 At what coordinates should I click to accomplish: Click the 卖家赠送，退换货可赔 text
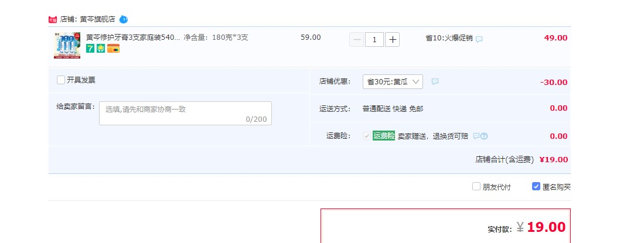[433, 136]
